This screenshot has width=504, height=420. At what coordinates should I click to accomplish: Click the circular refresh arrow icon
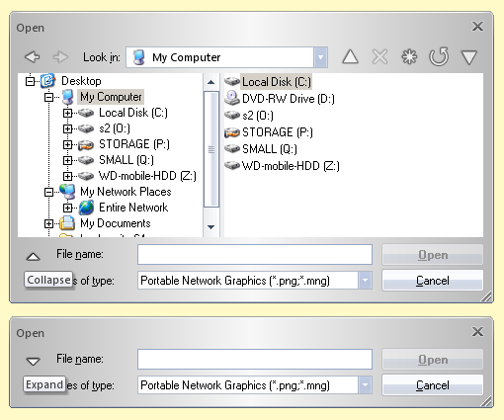(439, 56)
